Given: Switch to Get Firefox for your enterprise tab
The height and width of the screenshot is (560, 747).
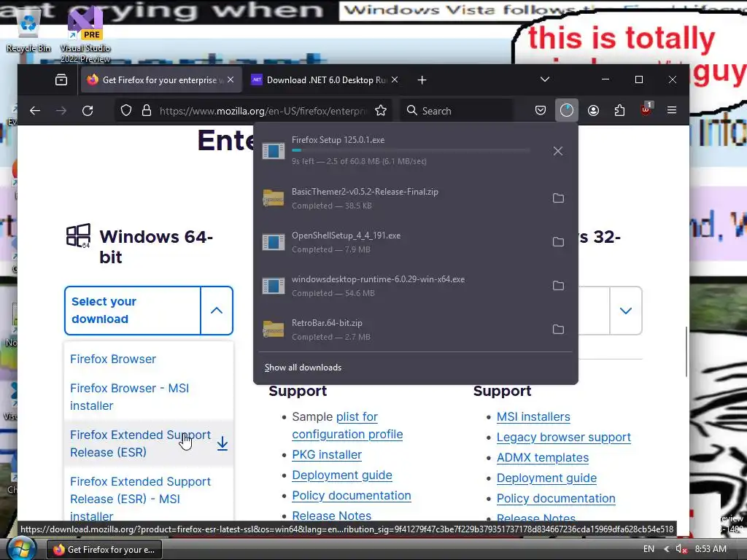Looking at the screenshot, I should click(x=160, y=80).
